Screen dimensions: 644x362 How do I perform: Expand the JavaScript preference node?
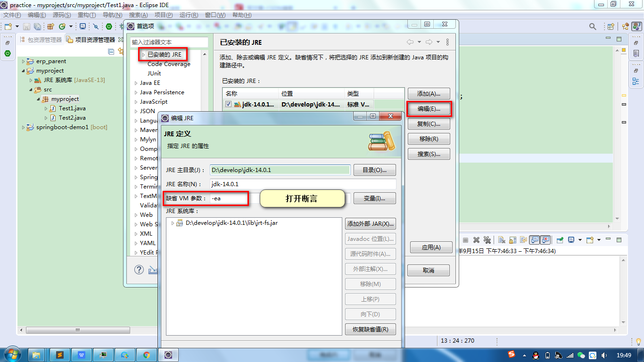[136, 102]
